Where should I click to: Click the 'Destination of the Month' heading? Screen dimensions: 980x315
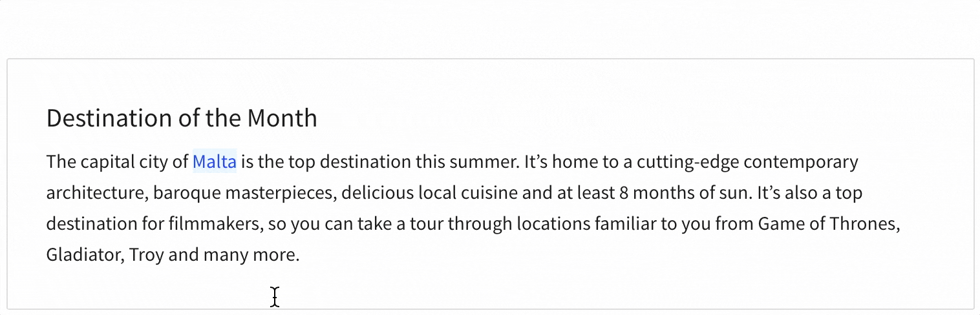[x=182, y=119]
